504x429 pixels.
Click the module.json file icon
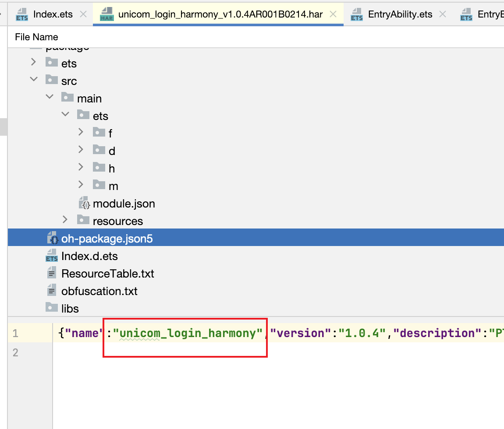85,203
